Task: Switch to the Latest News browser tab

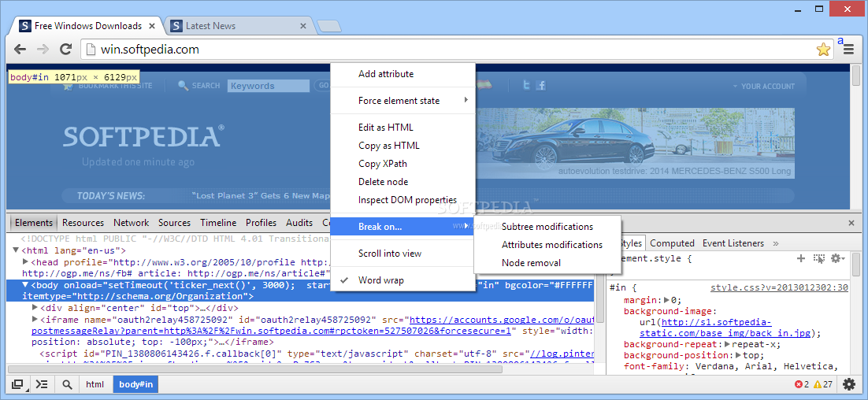Action: tap(238, 26)
